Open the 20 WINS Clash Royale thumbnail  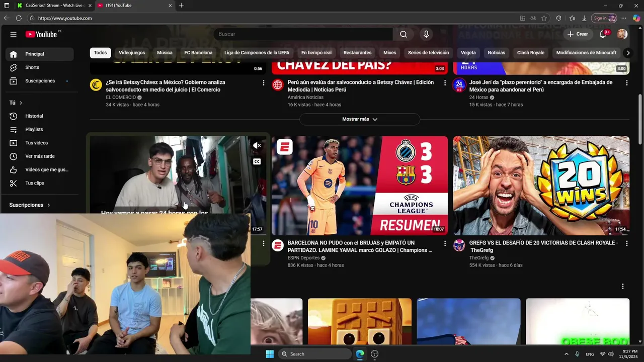(541, 186)
